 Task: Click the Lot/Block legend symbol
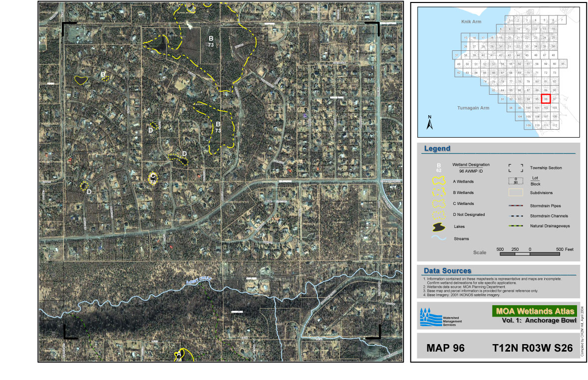coord(516,181)
